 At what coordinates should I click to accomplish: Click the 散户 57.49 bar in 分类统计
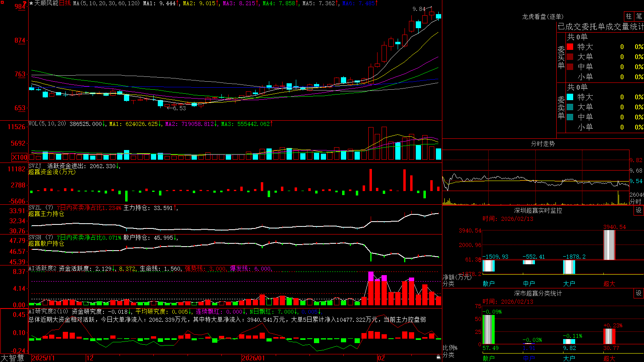(x=489, y=329)
